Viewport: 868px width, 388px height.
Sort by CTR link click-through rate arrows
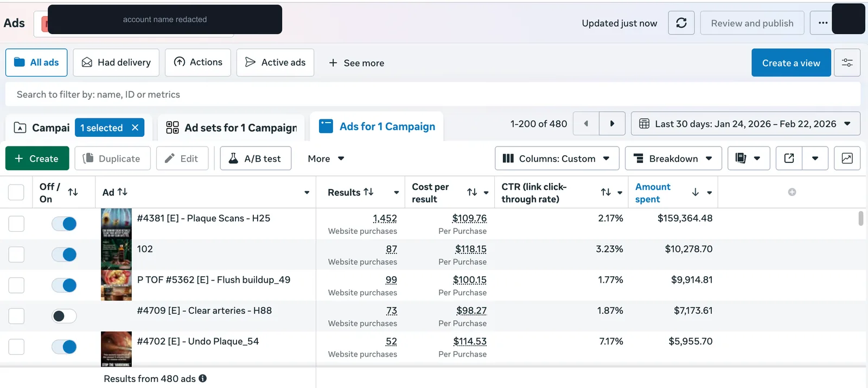[x=606, y=192]
